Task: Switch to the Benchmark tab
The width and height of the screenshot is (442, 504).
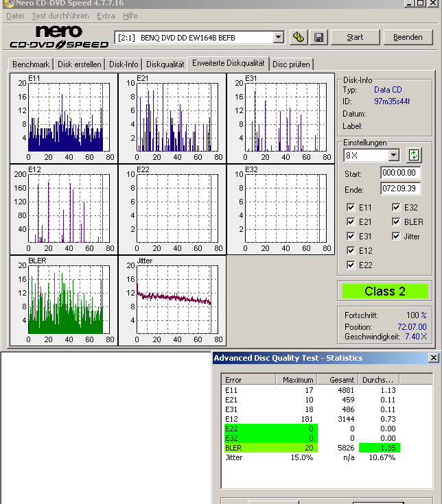Action: pos(31,64)
